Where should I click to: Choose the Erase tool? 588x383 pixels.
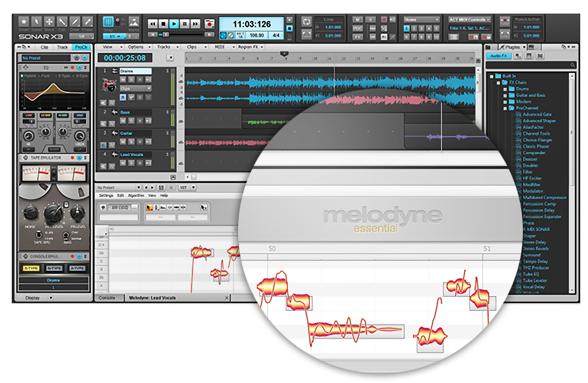tap(88, 22)
